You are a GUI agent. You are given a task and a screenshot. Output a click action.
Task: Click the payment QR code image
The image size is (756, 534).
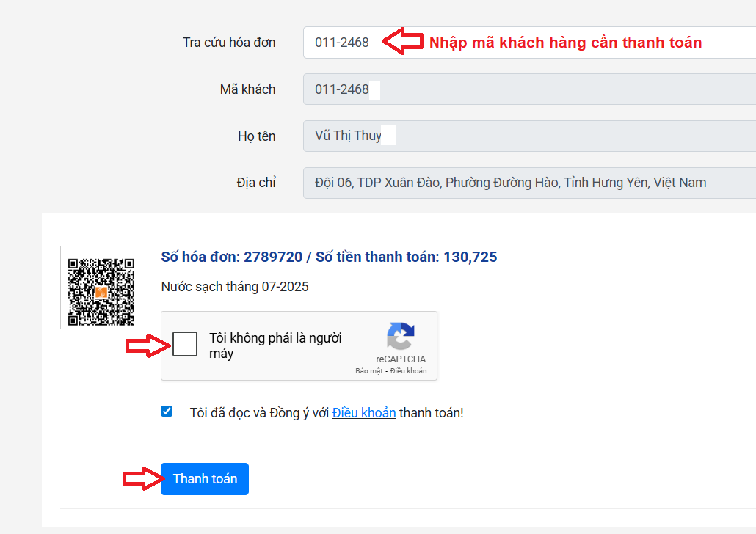click(x=101, y=292)
